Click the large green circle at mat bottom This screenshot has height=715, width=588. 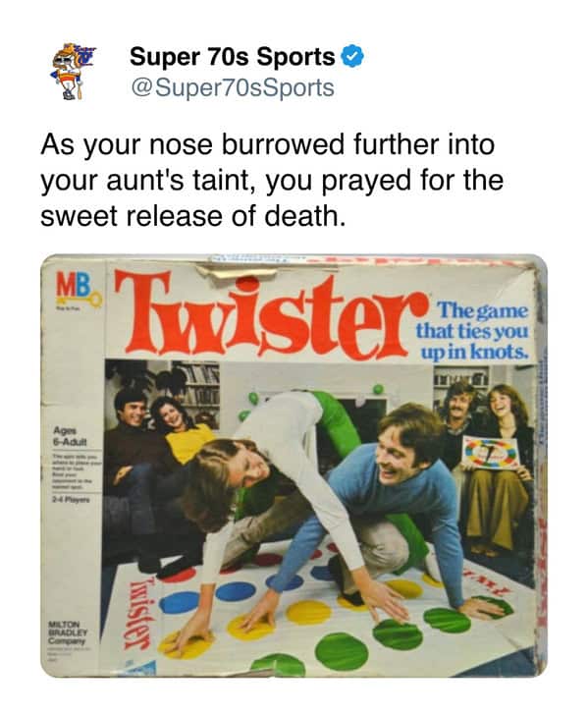tap(341, 651)
